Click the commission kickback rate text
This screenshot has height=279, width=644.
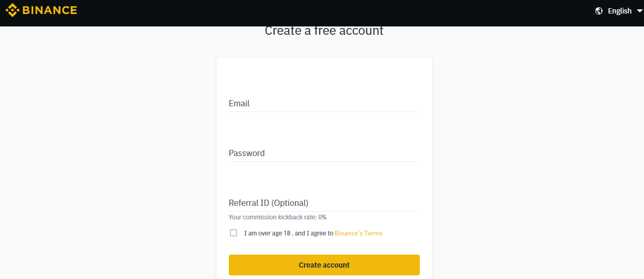(278, 217)
